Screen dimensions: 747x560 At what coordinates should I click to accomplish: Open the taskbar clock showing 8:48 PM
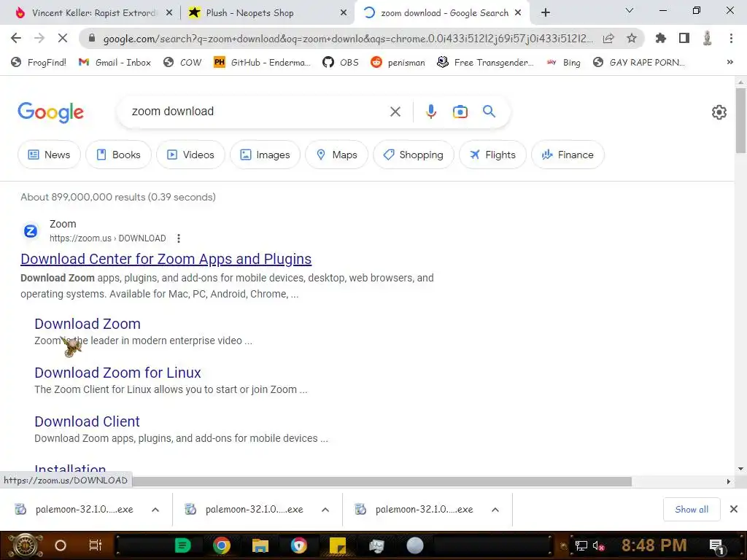pos(654,545)
